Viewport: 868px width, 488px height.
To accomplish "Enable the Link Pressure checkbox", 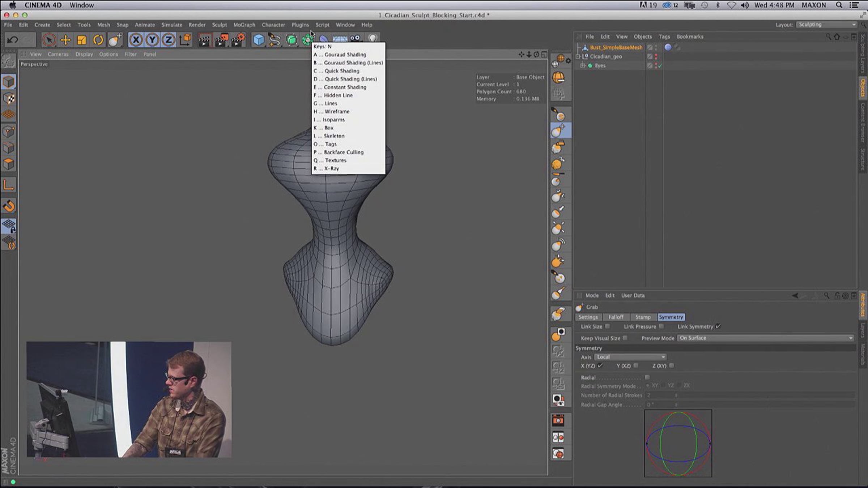I will pyautogui.click(x=661, y=326).
